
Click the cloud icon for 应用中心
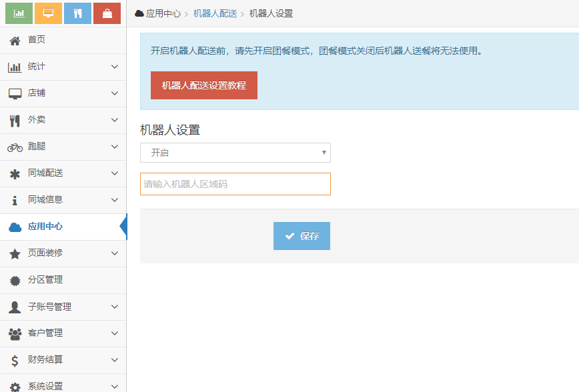(15, 227)
